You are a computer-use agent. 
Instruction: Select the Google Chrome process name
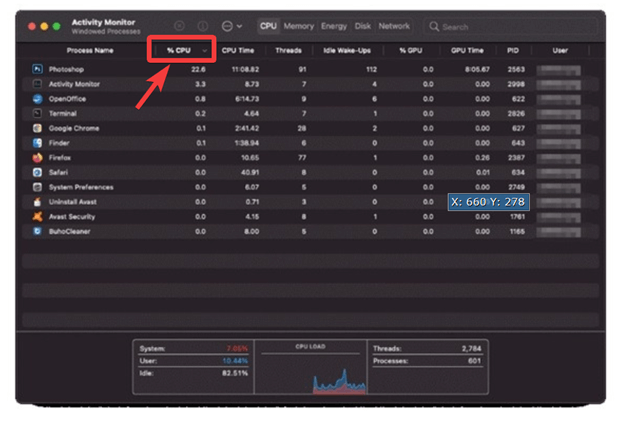coord(74,128)
